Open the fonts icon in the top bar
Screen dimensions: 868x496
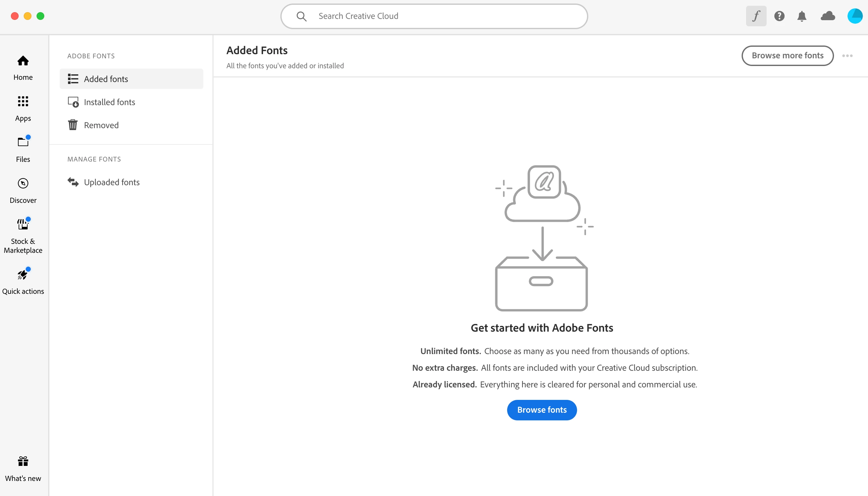[756, 16]
